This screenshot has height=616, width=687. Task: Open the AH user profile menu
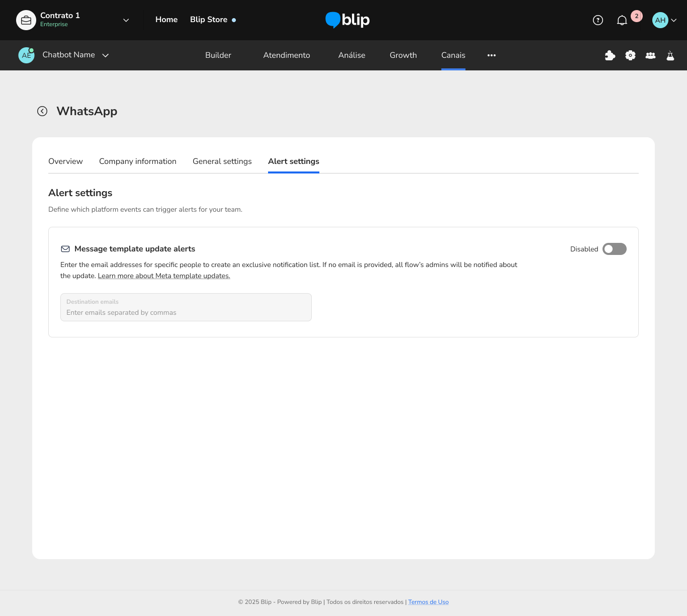(x=664, y=20)
